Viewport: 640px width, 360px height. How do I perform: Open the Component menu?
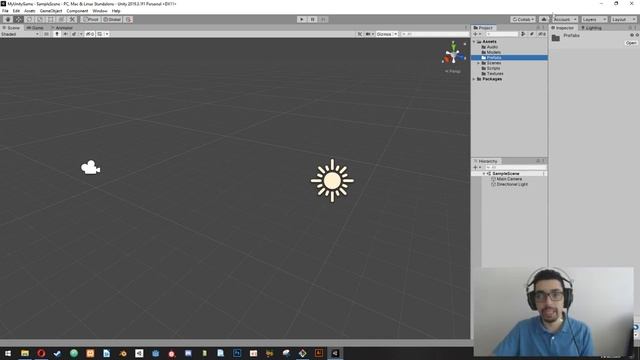click(77, 11)
